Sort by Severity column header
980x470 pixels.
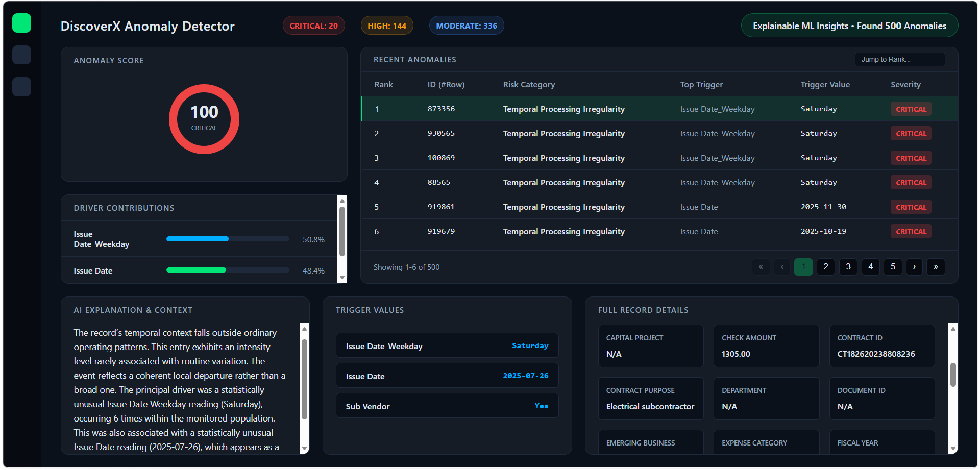906,85
